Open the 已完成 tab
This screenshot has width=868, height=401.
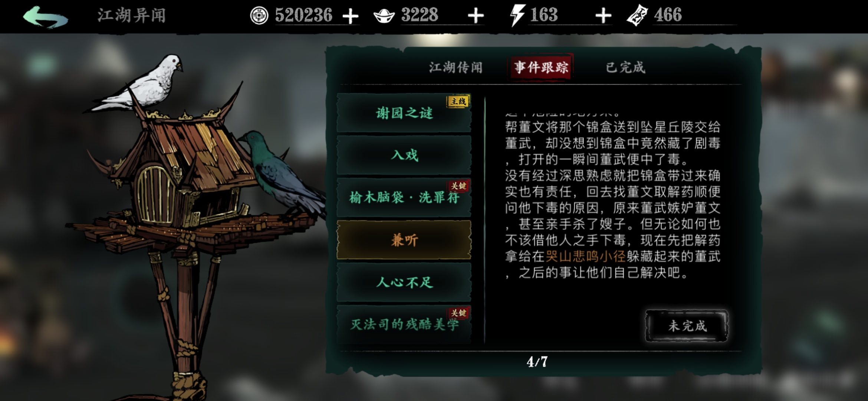(625, 68)
